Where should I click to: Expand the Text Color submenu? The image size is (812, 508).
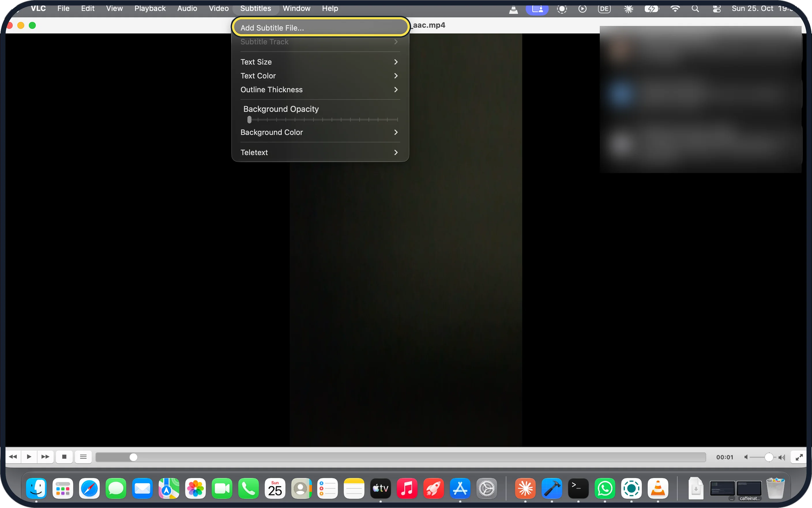320,76
